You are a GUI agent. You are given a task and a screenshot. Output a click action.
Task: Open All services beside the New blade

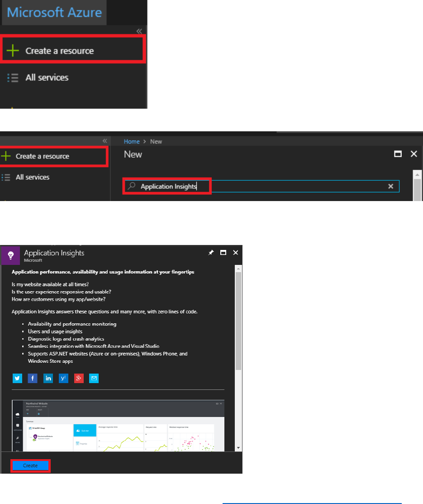click(x=33, y=177)
